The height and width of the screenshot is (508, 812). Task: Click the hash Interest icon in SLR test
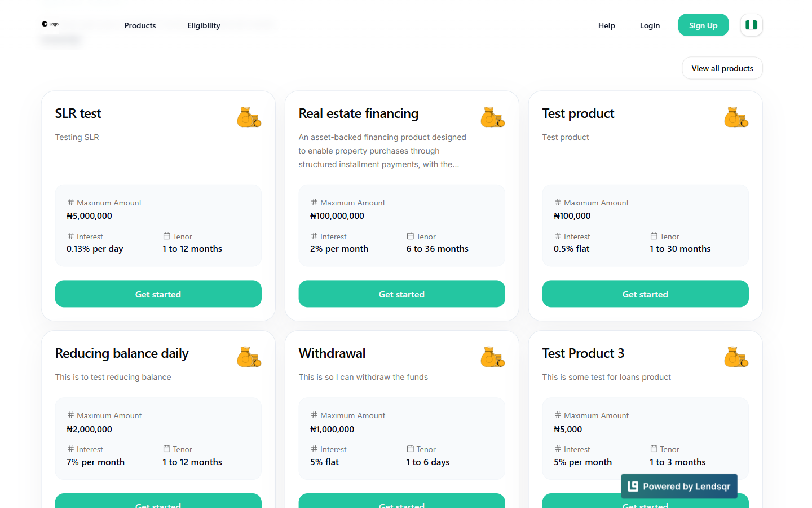point(70,236)
